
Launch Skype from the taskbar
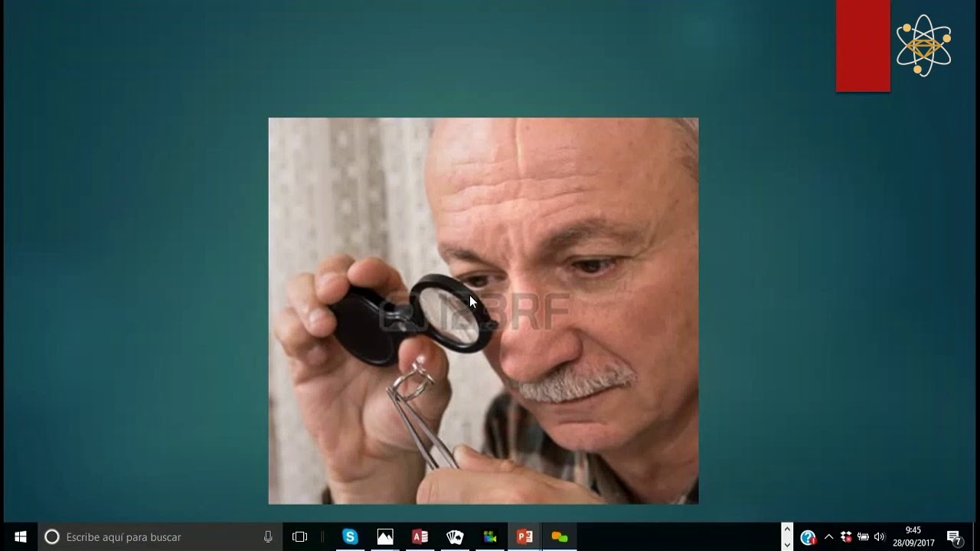(x=350, y=536)
